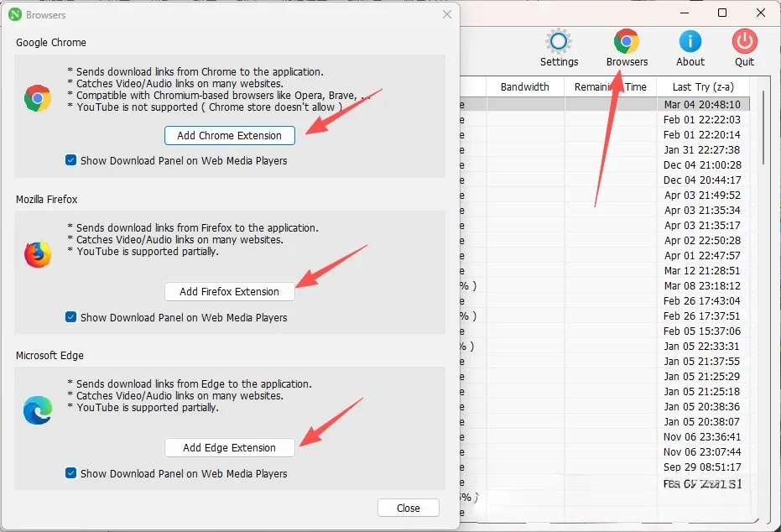Sort by the Remaining Time column header
Image resolution: width=781 pixels, height=532 pixels.
610,87
